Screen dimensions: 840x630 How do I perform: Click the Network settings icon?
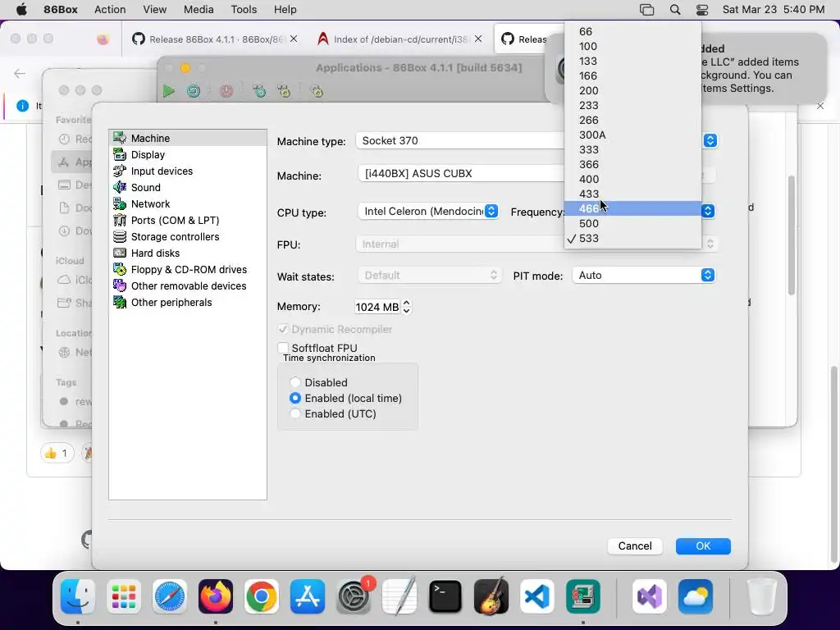coord(120,204)
